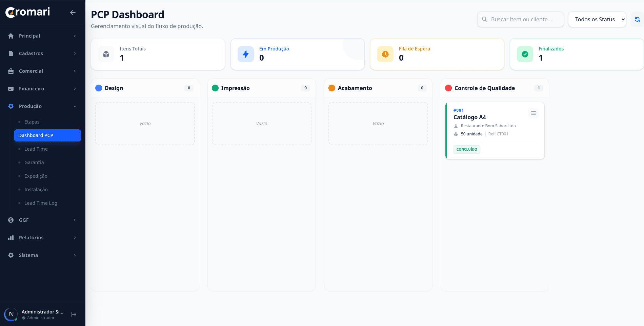This screenshot has height=326, width=644.
Task: Select Etapas in the Produção submenu
Action: (32, 122)
